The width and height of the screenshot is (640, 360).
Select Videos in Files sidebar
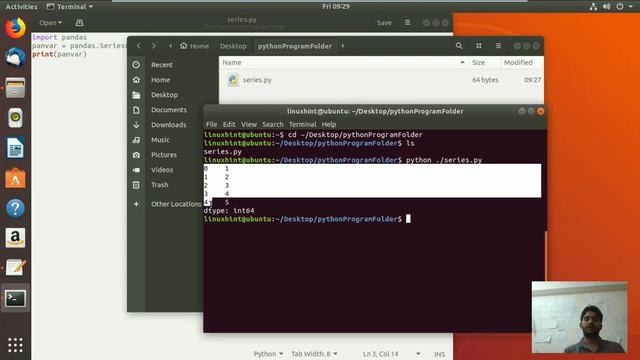tap(162, 170)
